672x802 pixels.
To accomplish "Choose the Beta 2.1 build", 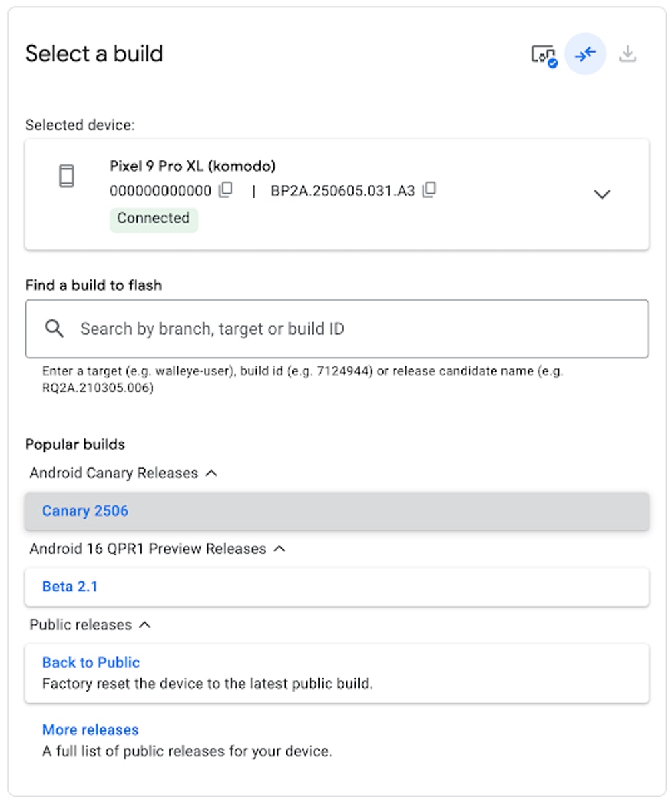I will point(70,587).
